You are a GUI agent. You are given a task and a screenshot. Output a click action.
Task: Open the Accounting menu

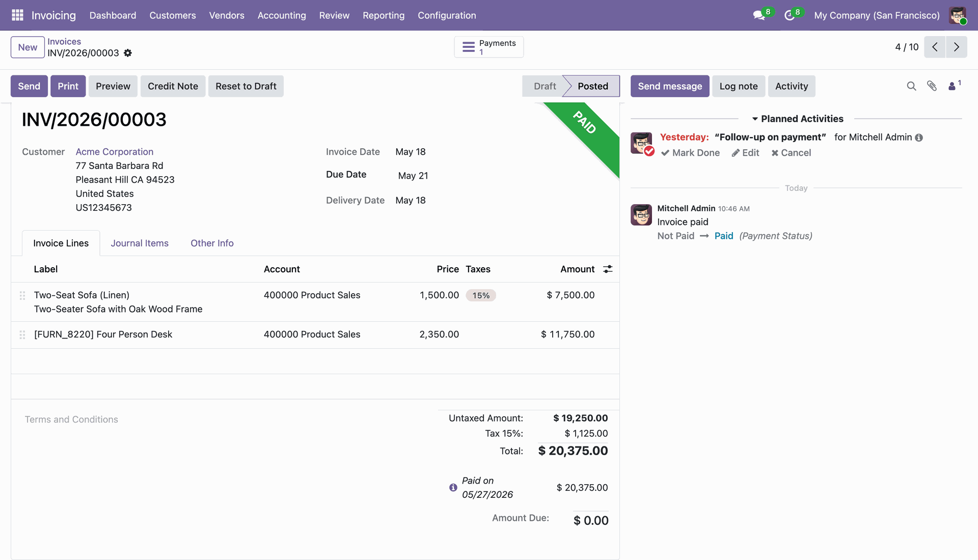point(282,15)
